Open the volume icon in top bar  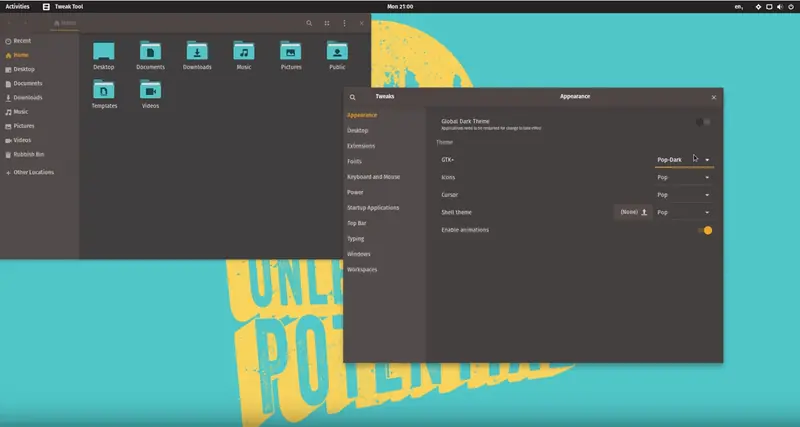click(780, 7)
